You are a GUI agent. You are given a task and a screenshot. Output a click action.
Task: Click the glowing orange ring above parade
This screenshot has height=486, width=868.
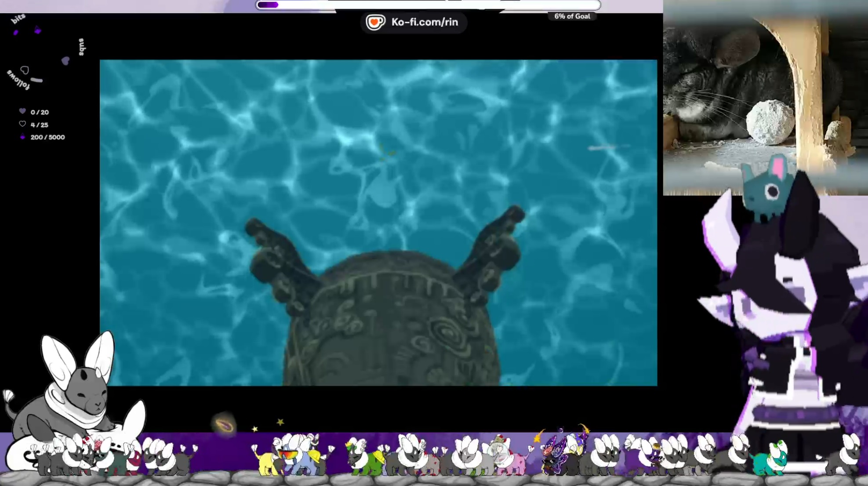point(225,425)
